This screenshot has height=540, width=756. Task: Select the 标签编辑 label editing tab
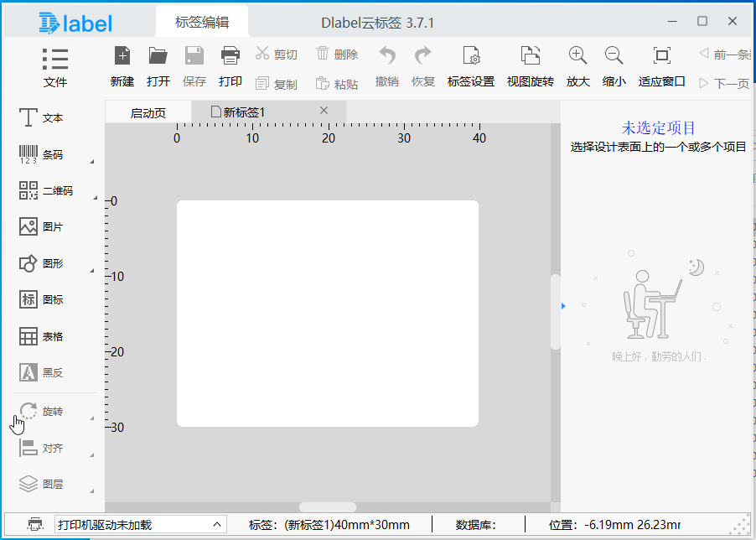(202, 22)
